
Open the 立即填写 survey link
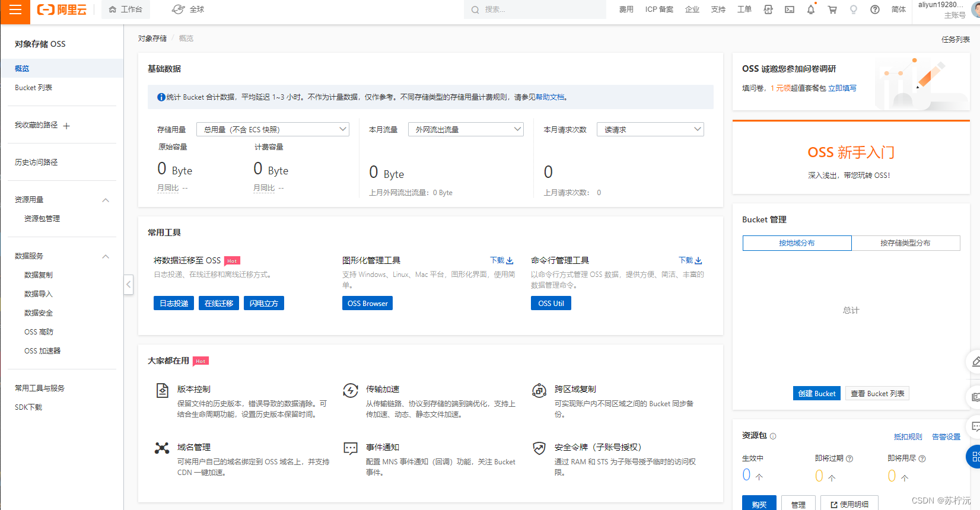click(842, 88)
